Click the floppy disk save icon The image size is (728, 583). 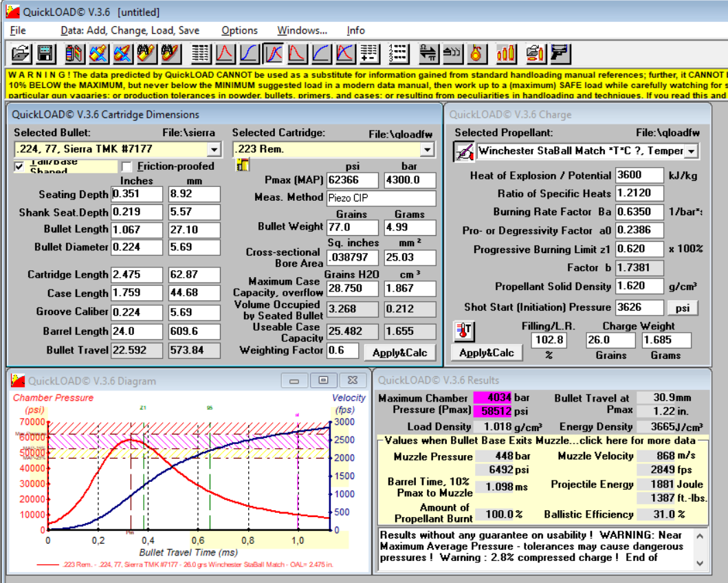pyautogui.click(x=45, y=54)
